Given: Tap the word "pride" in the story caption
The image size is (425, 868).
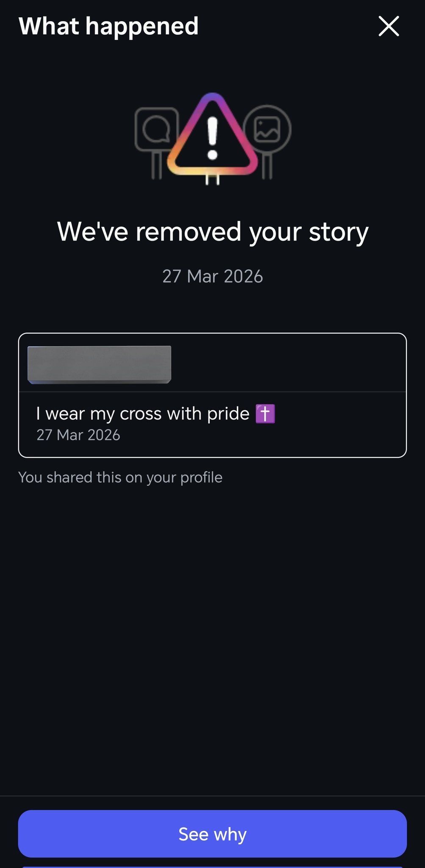Looking at the screenshot, I should pyautogui.click(x=228, y=414).
